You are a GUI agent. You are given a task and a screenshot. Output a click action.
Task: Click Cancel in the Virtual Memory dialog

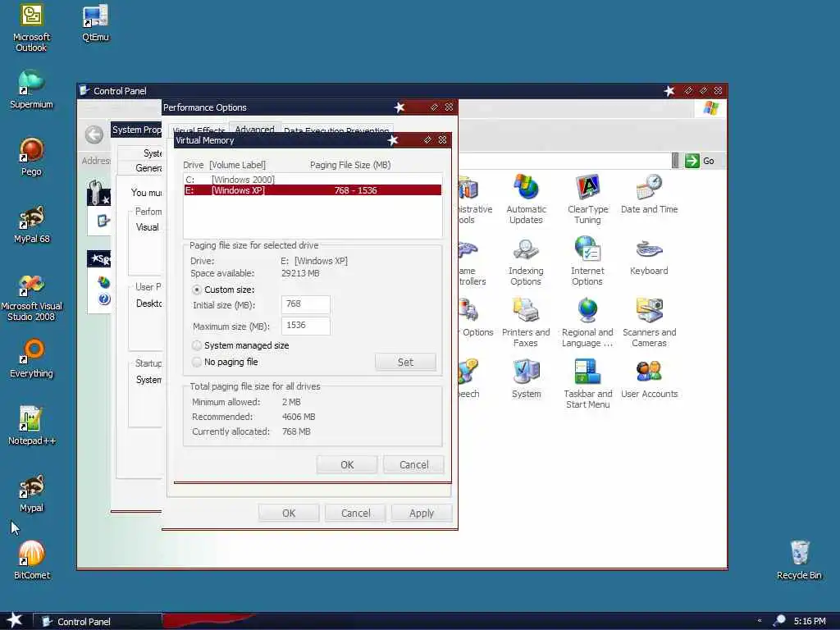(x=413, y=464)
